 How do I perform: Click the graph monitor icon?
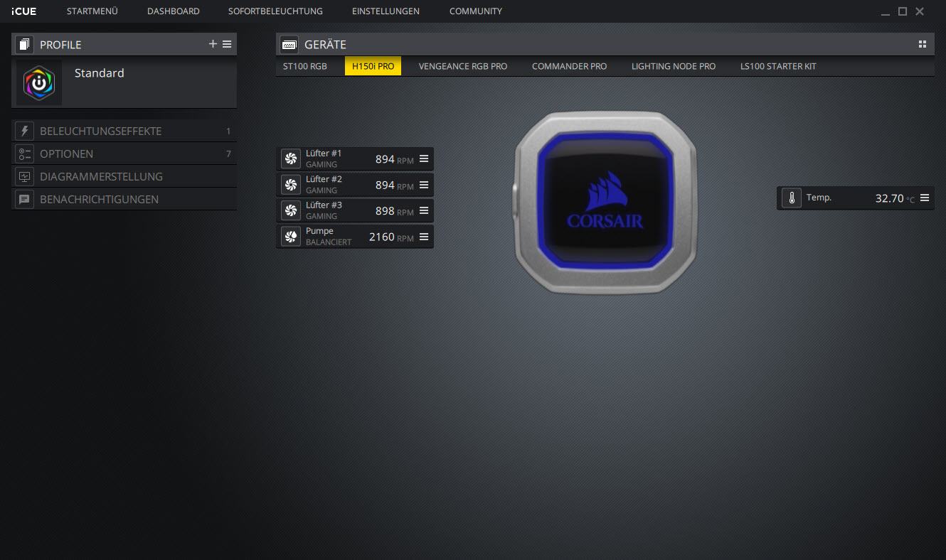point(25,176)
